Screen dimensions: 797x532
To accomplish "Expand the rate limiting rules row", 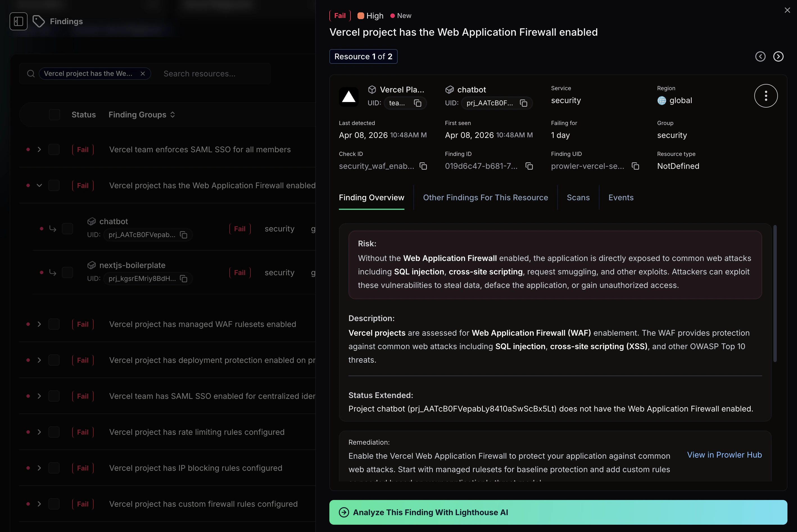I will 39,432.
